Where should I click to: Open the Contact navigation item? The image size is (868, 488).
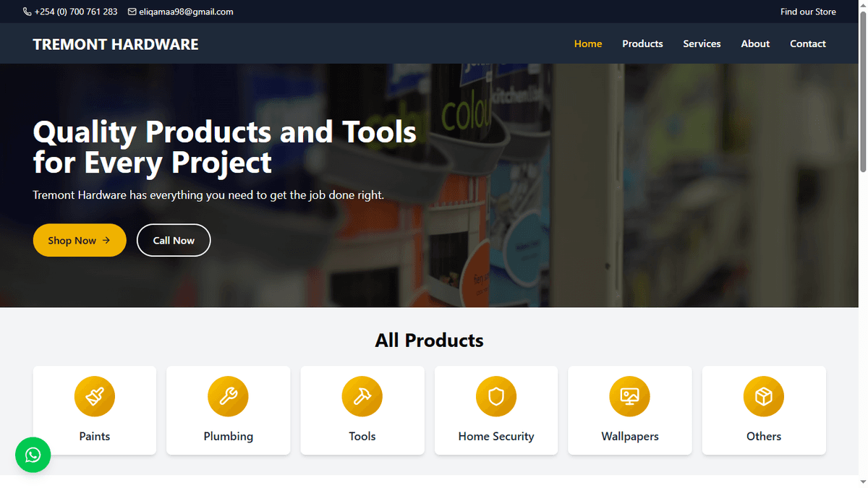807,44
